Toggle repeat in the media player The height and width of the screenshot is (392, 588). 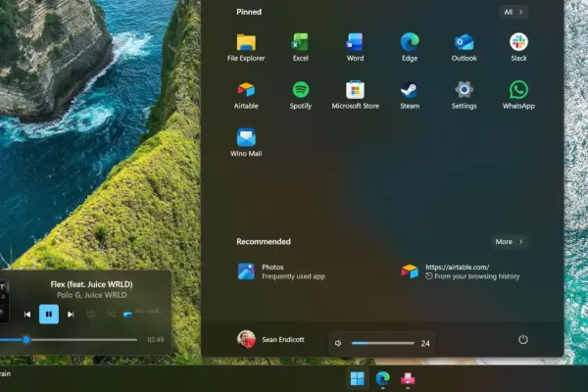coord(91,315)
